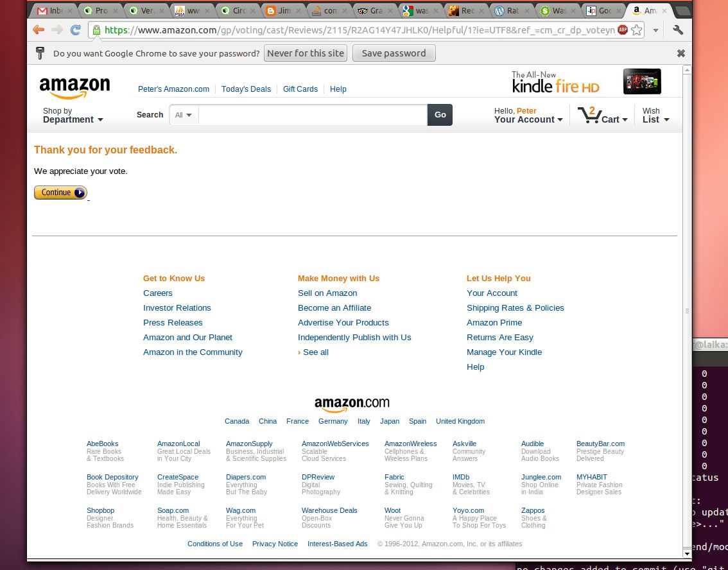Open Investor Relations link
Image resolution: width=728 pixels, height=570 pixels.
coord(177,307)
